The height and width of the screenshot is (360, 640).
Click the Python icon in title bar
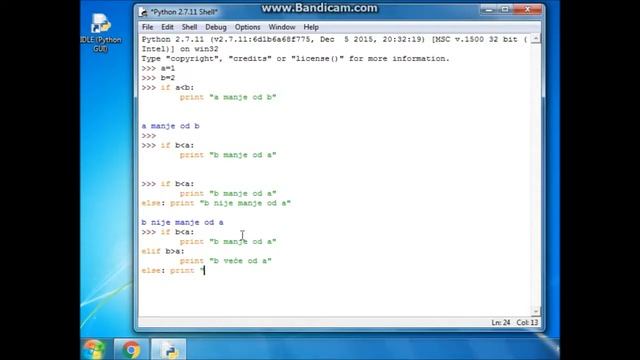pos(143,12)
